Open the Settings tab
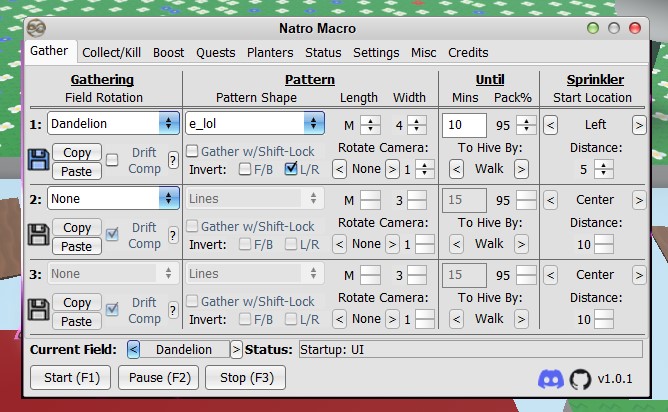Image resolution: width=668 pixels, height=412 pixels. coord(376,53)
